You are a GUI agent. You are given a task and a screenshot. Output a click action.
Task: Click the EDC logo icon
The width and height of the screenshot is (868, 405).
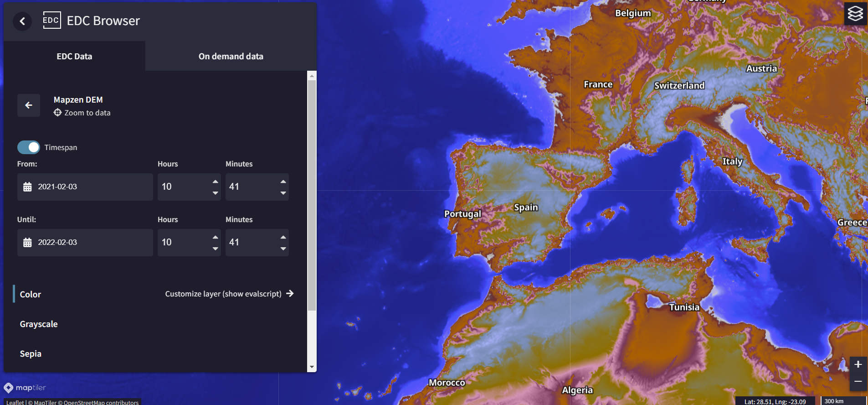(51, 21)
